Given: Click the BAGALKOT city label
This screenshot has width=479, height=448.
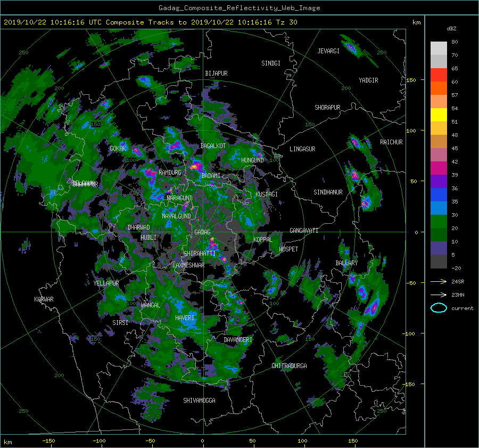Looking at the screenshot, I should point(213,146).
